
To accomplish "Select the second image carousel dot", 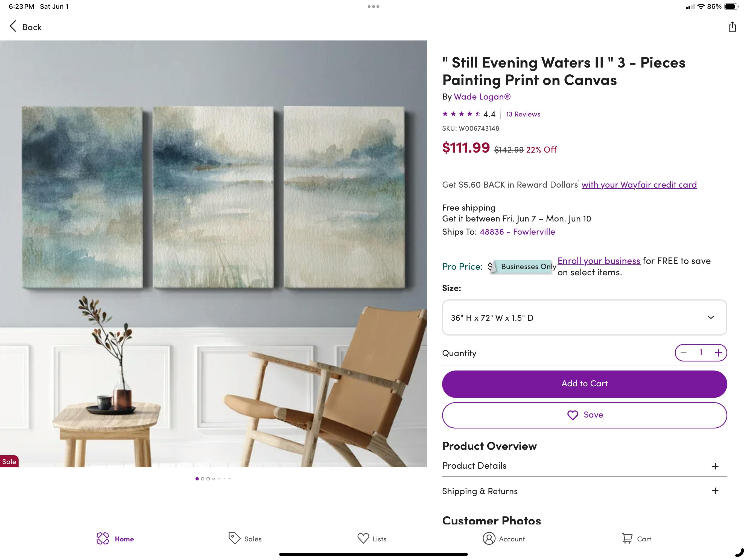I will pyautogui.click(x=203, y=479).
